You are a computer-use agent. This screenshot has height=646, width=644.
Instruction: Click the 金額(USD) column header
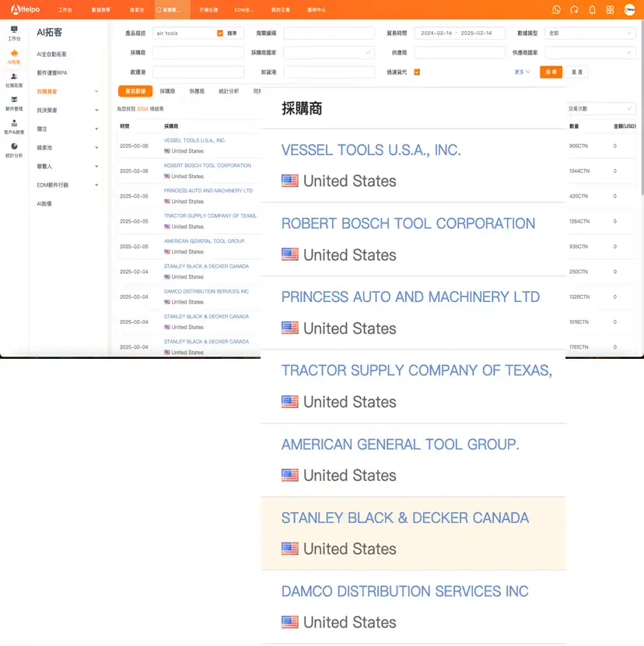click(625, 126)
